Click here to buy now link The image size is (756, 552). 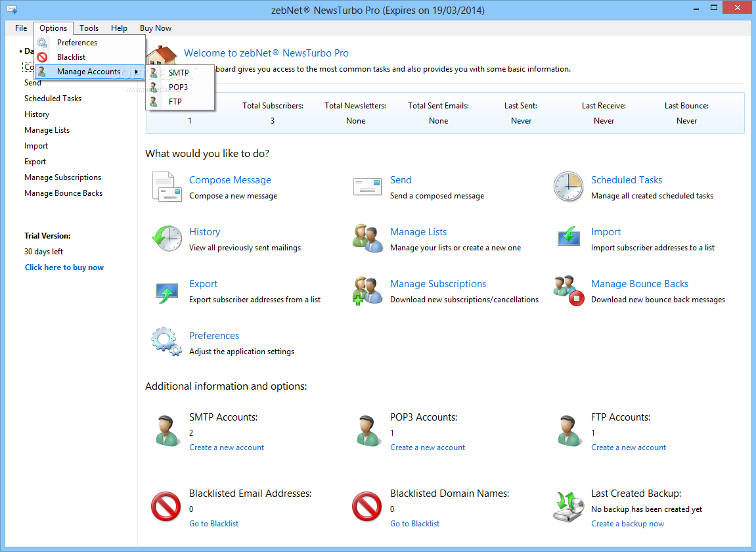pos(64,267)
